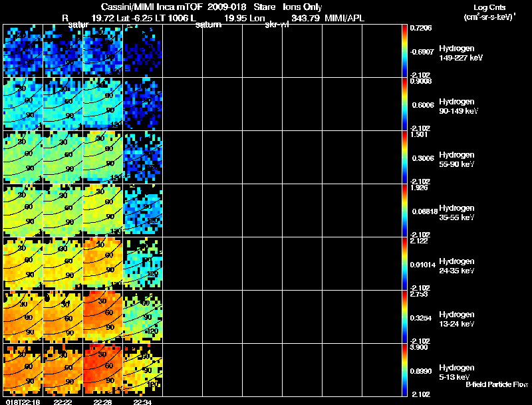Click the color bar for Hydrogen 13-24 keV
Screen dimensions: 532x405
406,317
